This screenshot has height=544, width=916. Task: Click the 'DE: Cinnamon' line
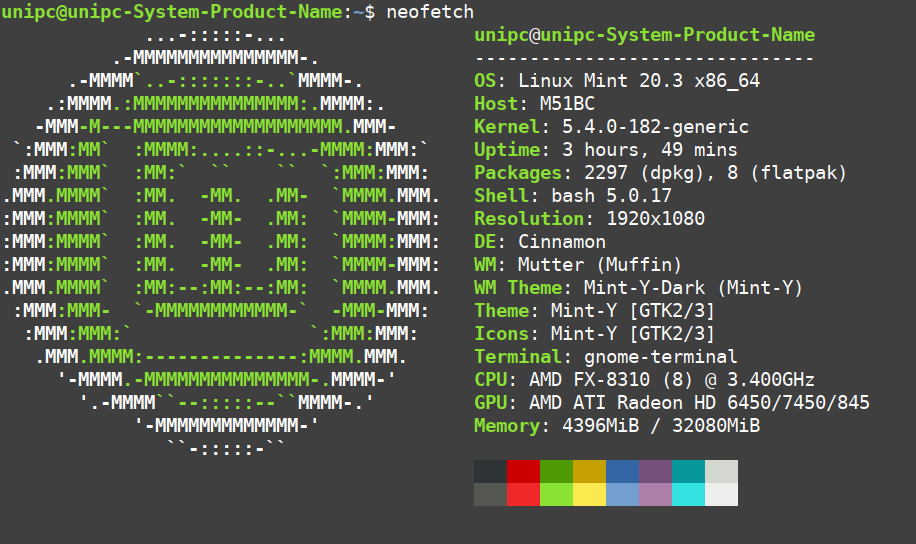coord(540,242)
